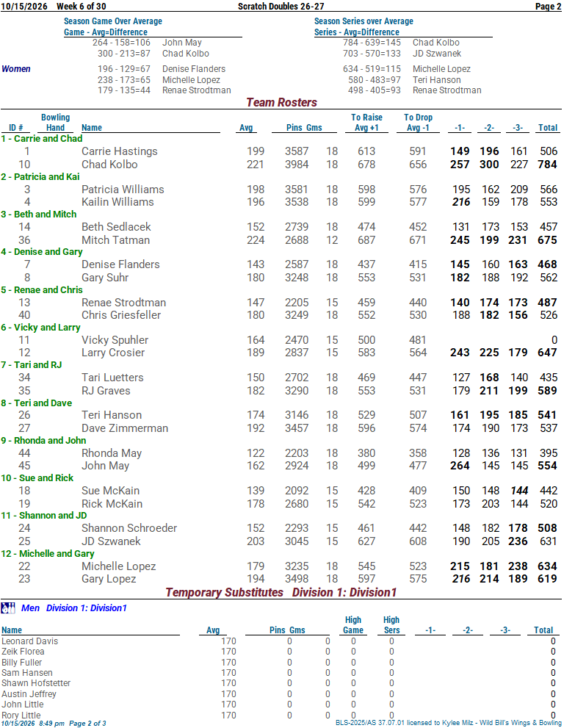This screenshot has width=564, height=728.
Task: Click Larry Crosier's 647 total
Action: pyautogui.click(x=547, y=353)
